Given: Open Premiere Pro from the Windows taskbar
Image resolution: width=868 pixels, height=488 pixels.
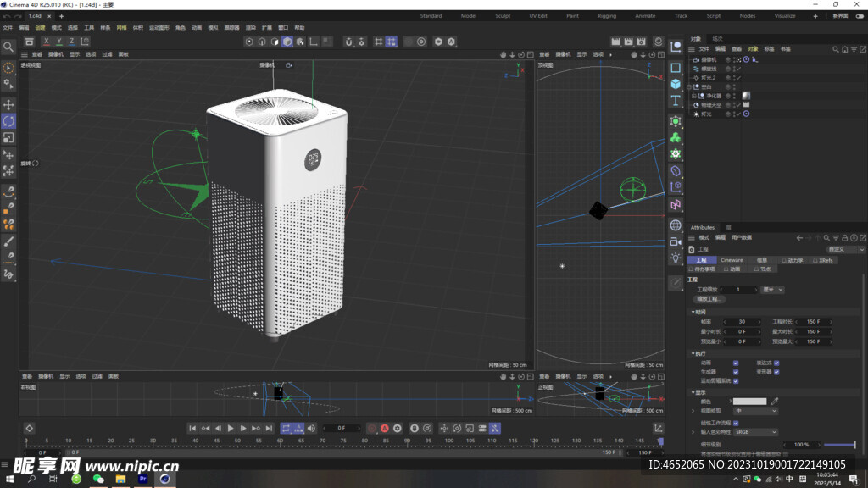Looking at the screenshot, I should pos(142,480).
